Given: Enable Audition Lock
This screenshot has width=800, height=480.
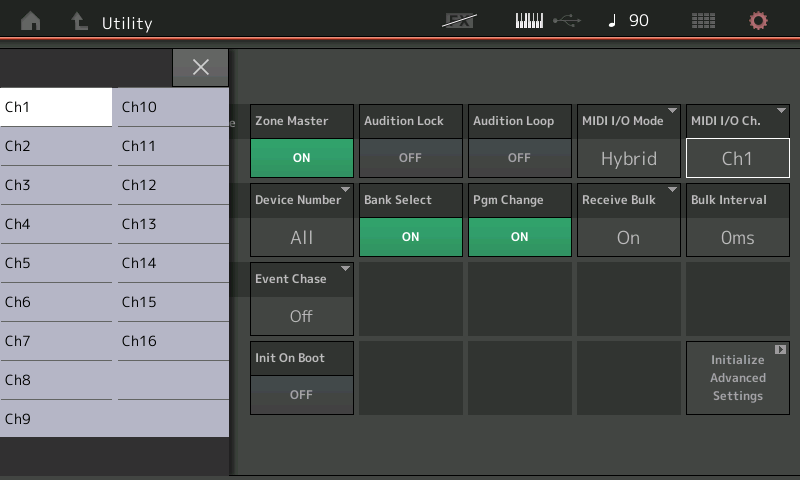Looking at the screenshot, I should (410, 158).
